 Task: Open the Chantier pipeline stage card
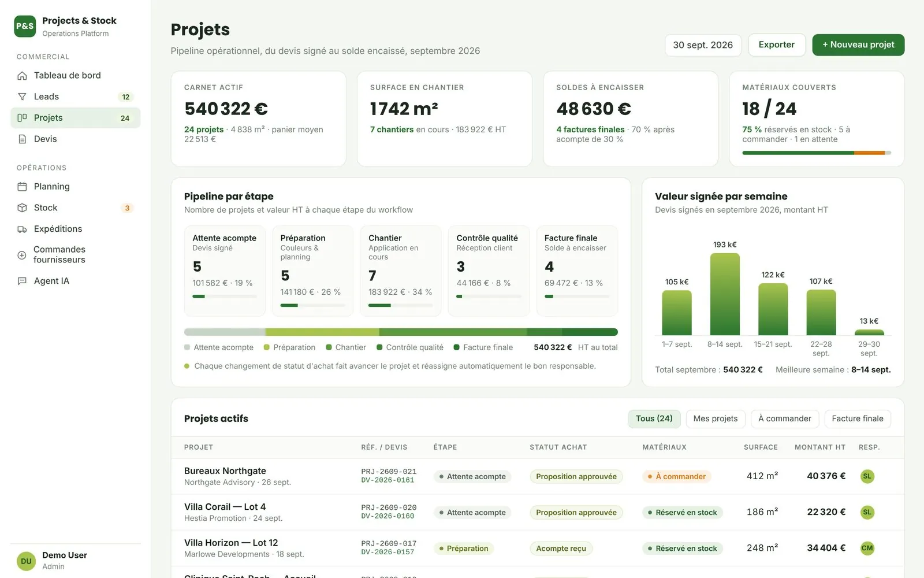[x=401, y=271]
